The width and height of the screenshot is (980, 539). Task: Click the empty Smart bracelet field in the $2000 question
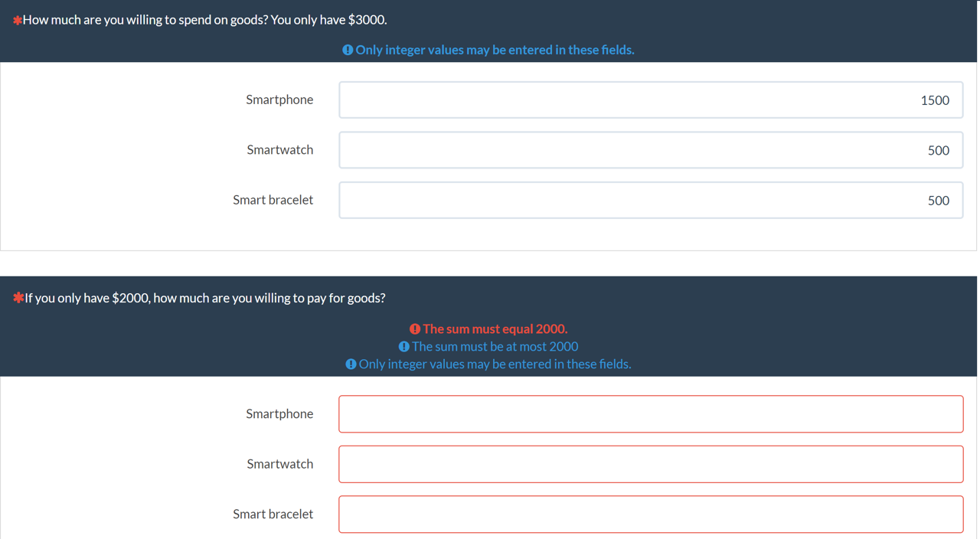(651, 514)
